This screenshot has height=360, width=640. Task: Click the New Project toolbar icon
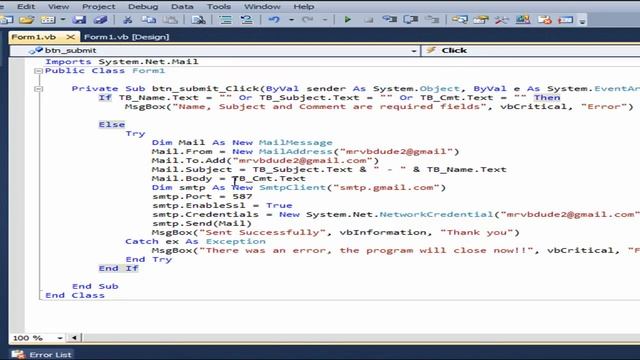pos(7,20)
